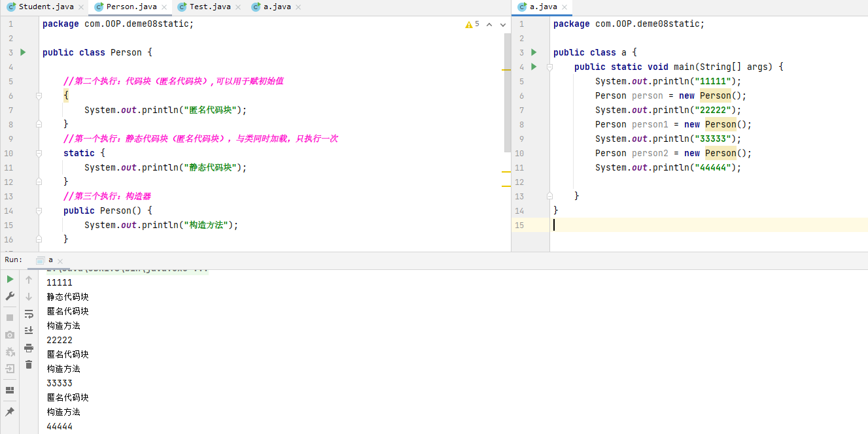
Task: Toggle soft-wrap in console output
Action: 29,314
